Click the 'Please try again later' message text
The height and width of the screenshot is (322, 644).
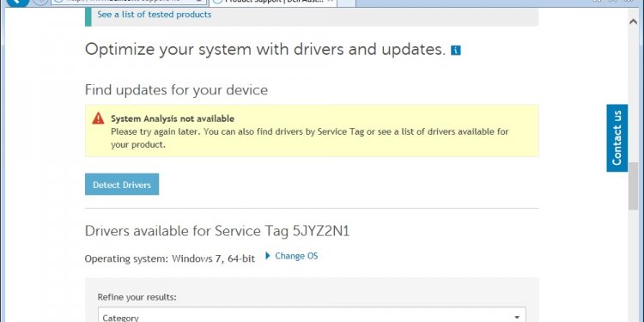310,138
